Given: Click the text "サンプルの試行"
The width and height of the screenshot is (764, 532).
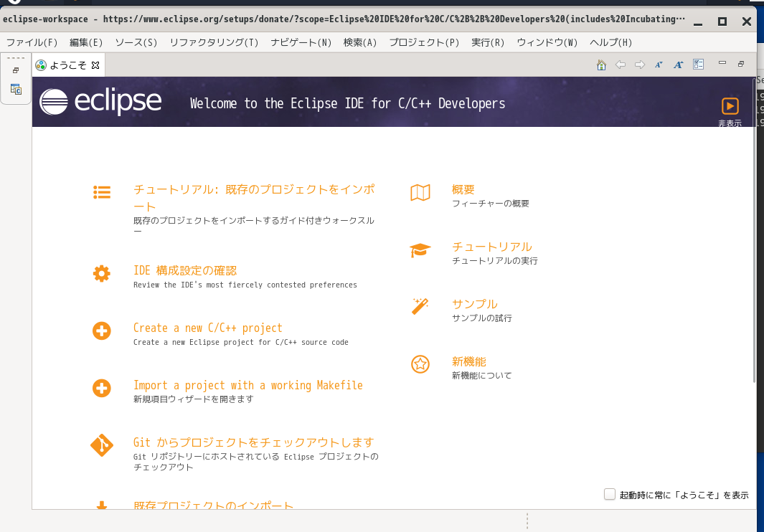Looking at the screenshot, I should [482, 318].
